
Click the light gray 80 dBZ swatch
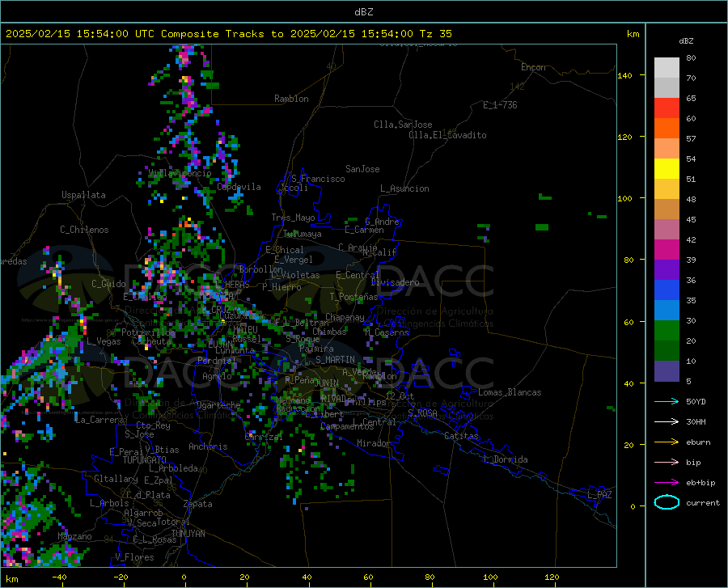coord(667,68)
